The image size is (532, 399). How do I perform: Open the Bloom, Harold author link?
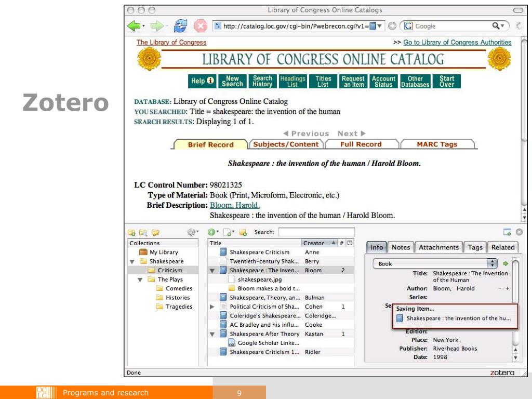pyautogui.click(x=234, y=205)
